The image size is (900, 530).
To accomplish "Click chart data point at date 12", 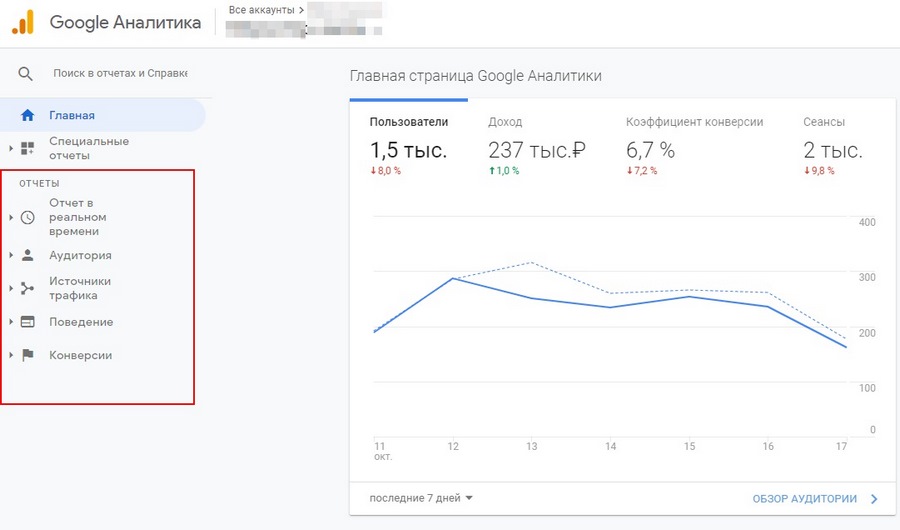I will [453, 278].
